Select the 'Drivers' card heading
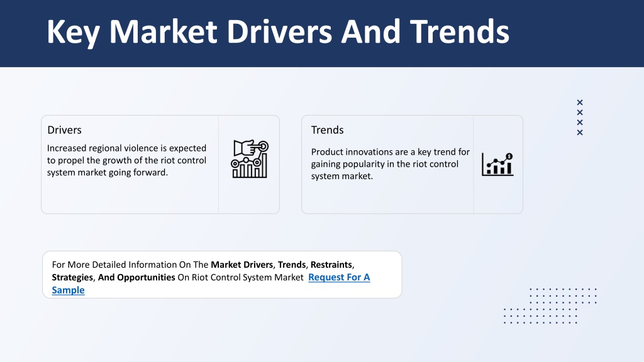The height and width of the screenshot is (362, 644). (65, 130)
